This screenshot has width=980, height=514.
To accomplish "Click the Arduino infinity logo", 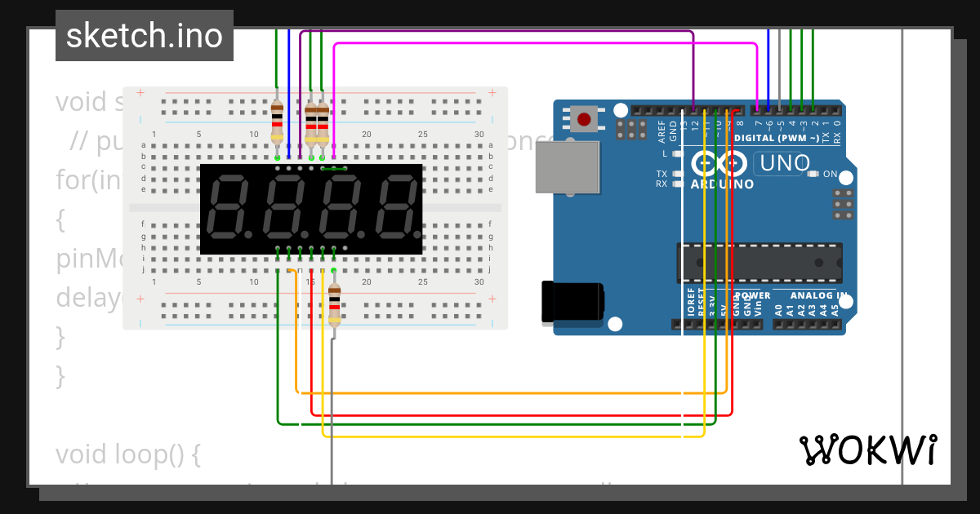I will pyautogui.click(x=717, y=164).
